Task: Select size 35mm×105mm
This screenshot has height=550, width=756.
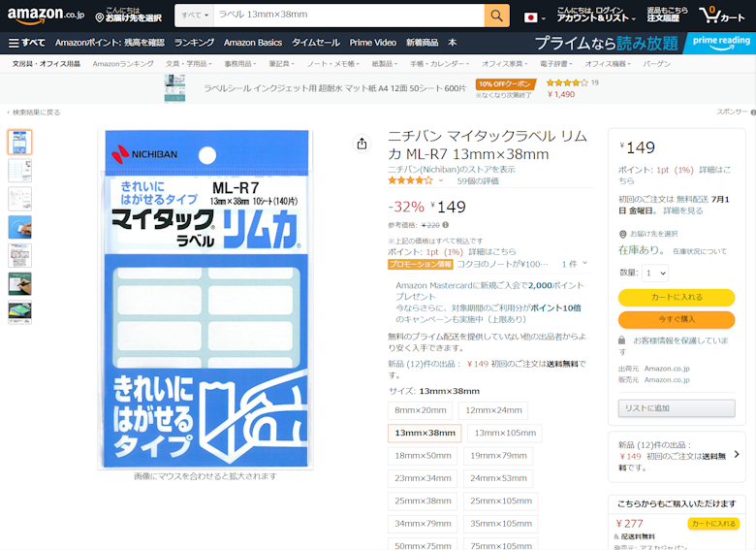Action: tap(501, 524)
